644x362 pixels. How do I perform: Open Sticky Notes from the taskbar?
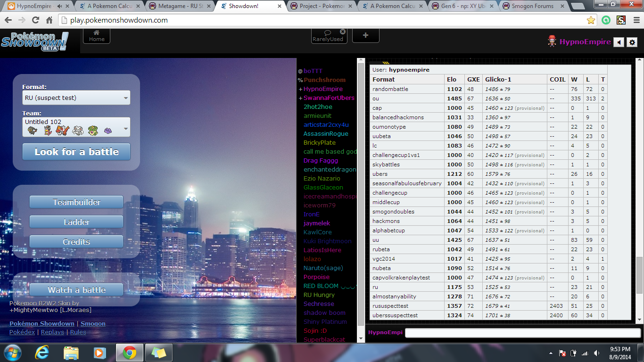click(159, 353)
